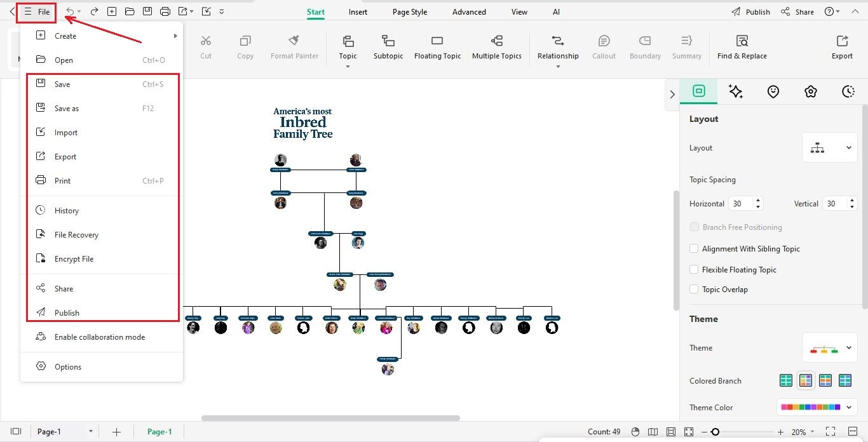Check the Flexible Floating Topic option

coord(695,270)
